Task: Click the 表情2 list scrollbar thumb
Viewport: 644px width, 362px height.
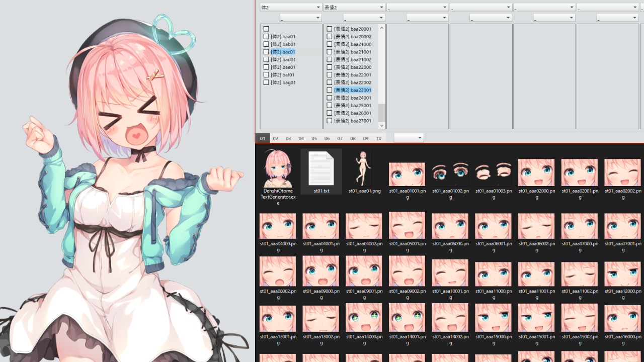Action: click(382, 113)
